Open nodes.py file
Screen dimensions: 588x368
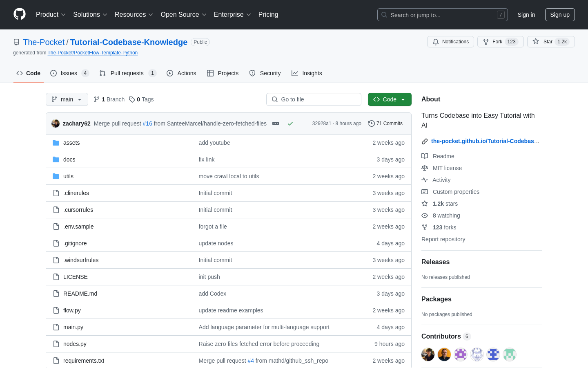(x=75, y=344)
